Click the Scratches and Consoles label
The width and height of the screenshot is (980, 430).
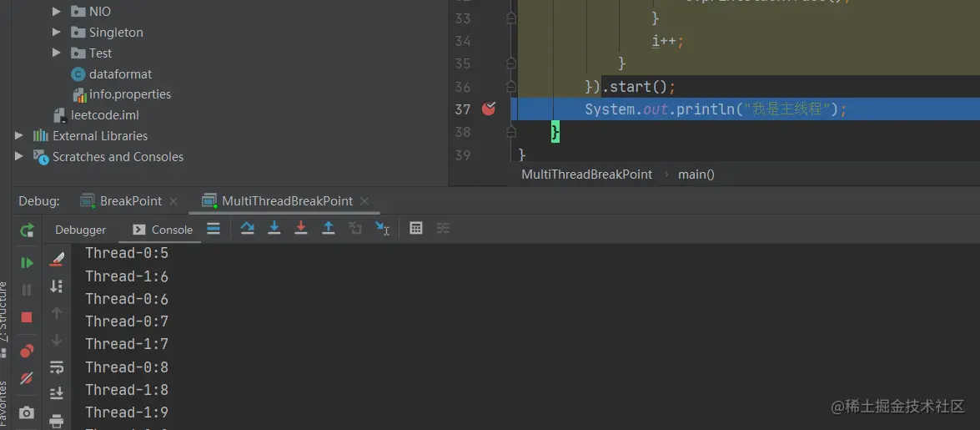[x=118, y=156]
